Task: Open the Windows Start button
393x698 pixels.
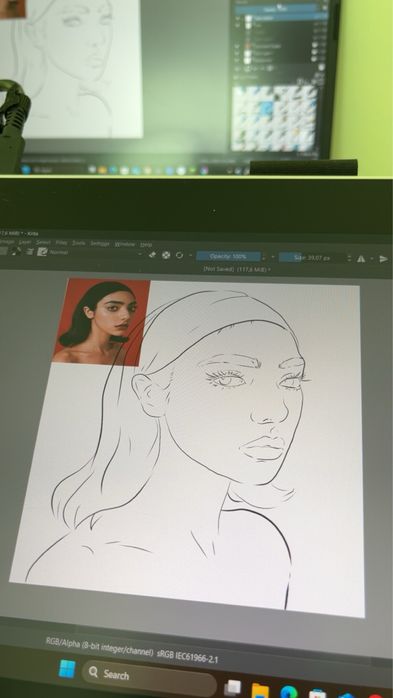Action: coord(67,669)
